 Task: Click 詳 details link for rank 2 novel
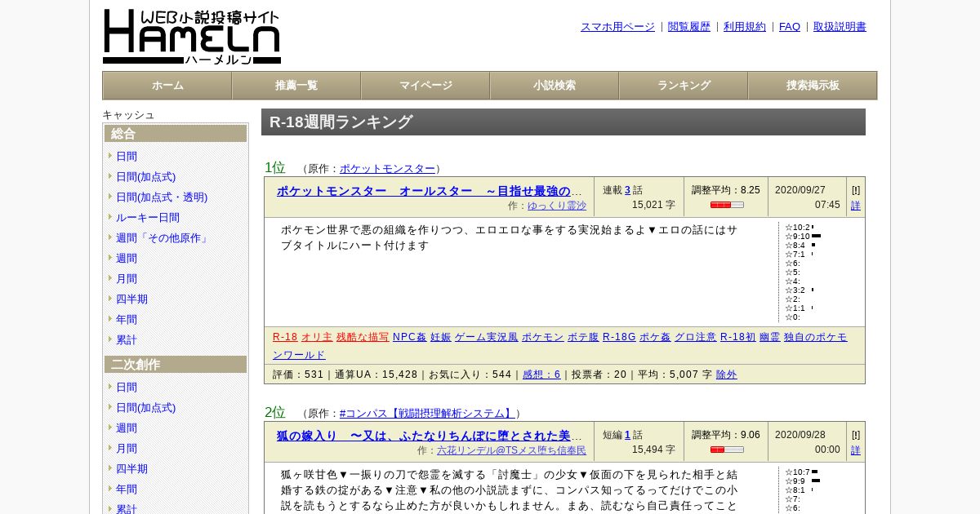tap(856, 450)
